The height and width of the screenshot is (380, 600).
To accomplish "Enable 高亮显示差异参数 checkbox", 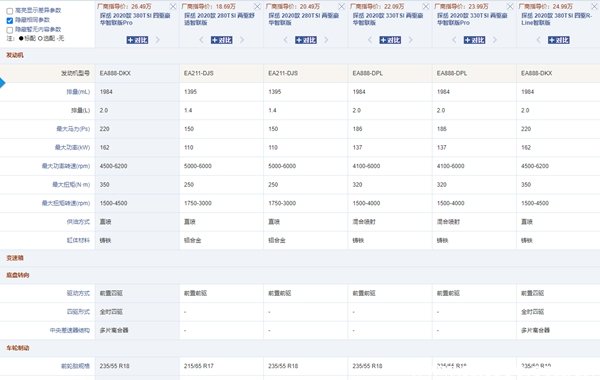I will 10,11.
